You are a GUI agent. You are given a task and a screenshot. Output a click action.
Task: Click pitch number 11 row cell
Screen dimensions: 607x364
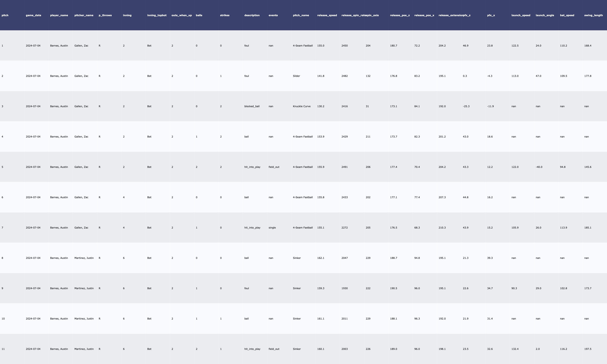coord(3,349)
